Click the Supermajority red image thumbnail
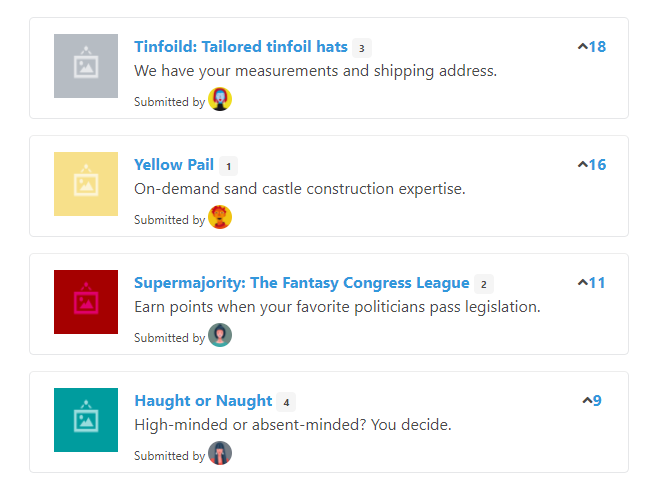 86,302
